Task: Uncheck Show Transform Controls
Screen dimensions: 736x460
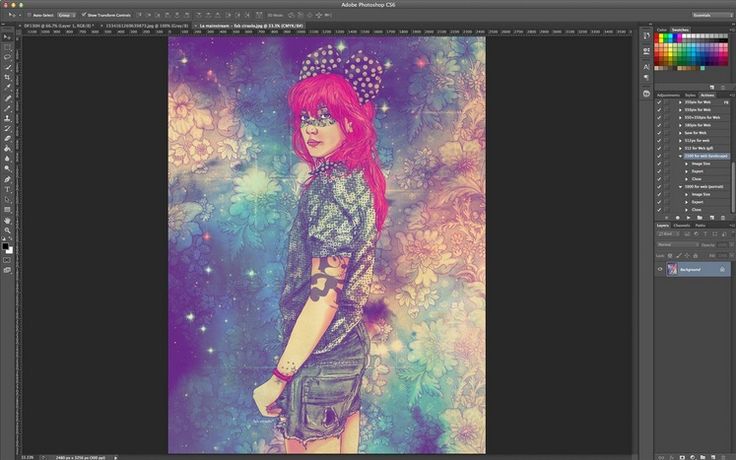Action: [84, 15]
